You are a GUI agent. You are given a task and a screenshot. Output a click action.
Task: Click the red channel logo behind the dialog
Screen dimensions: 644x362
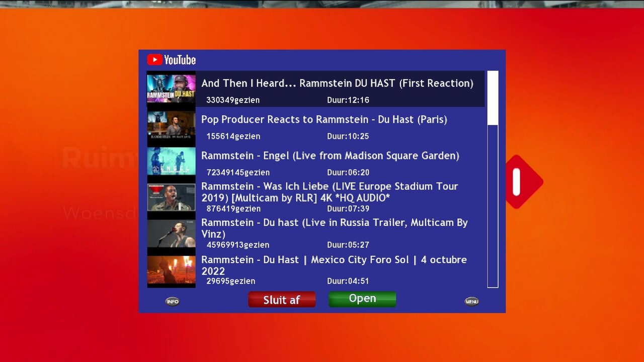coord(524,182)
